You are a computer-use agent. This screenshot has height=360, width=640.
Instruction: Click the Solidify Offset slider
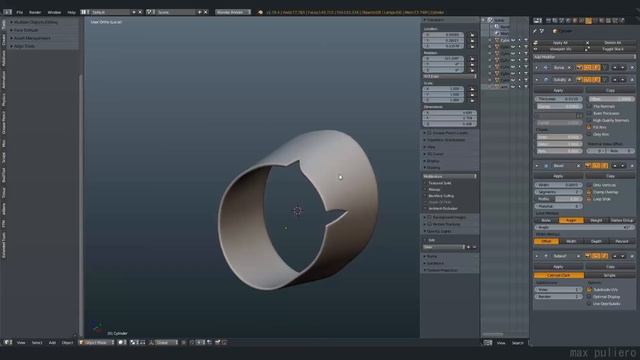(x=611, y=99)
